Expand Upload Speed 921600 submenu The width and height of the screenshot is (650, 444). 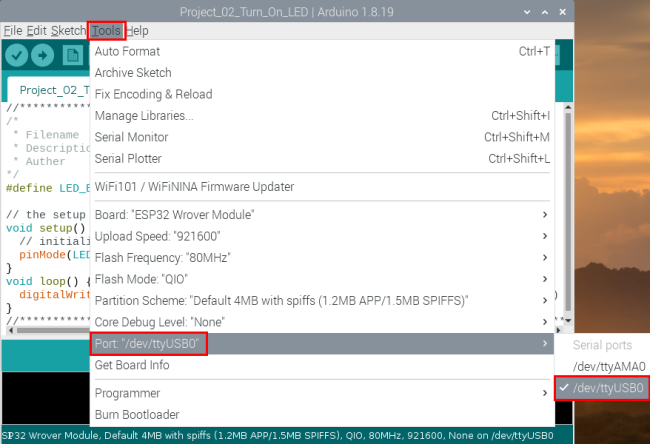[322, 236]
